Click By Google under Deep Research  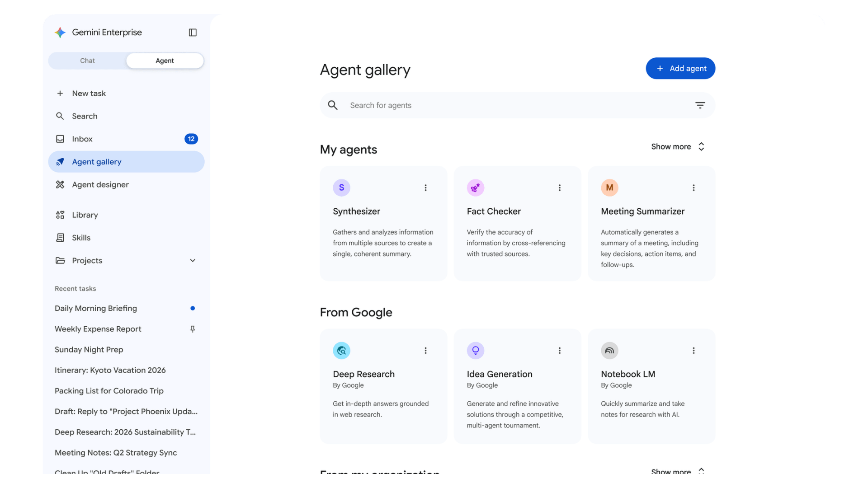pyautogui.click(x=348, y=385)
